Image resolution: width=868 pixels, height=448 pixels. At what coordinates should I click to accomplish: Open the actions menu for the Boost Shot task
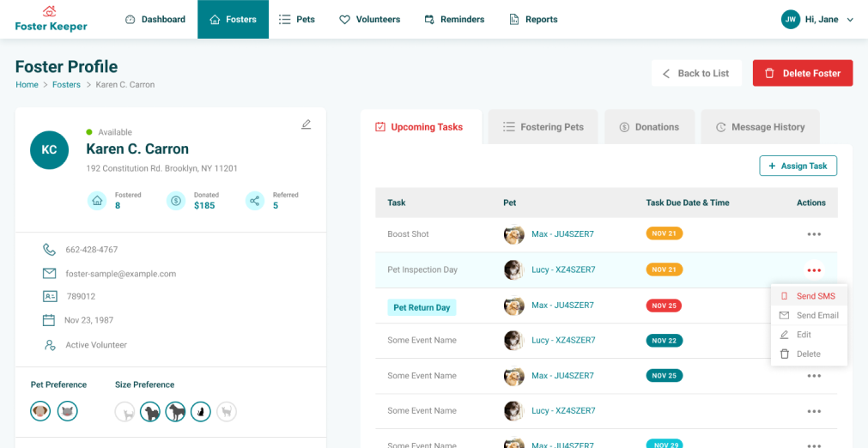click(x=813, y=234)
